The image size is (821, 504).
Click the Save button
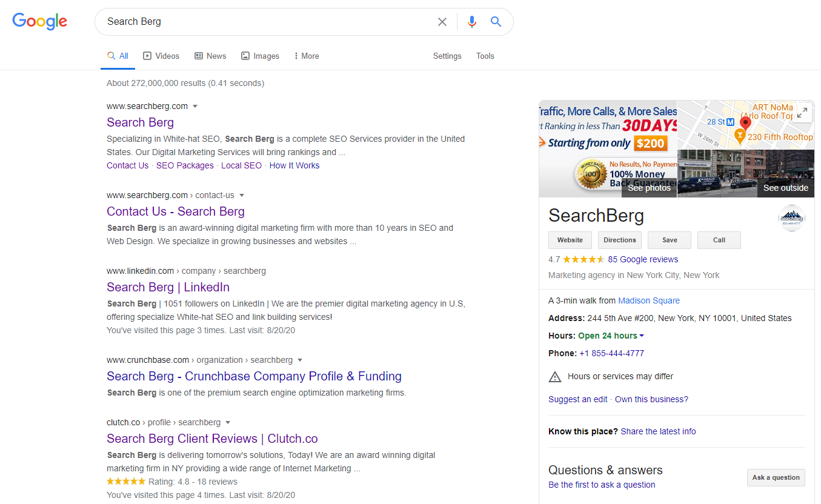670,240
